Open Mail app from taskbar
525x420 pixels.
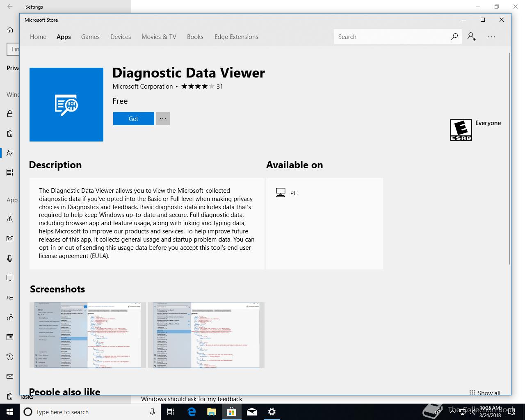[x=251, y=412]
